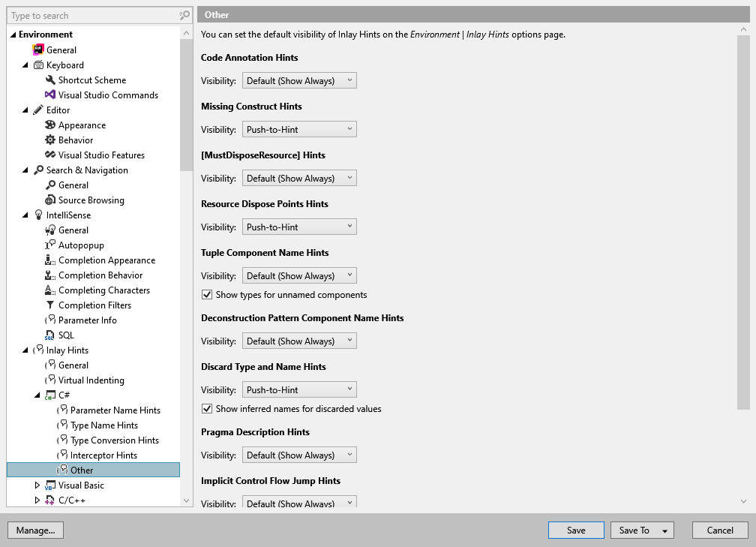Click the search magnifier icon in search box
The image size is (756, 547).
click(184, 16)
